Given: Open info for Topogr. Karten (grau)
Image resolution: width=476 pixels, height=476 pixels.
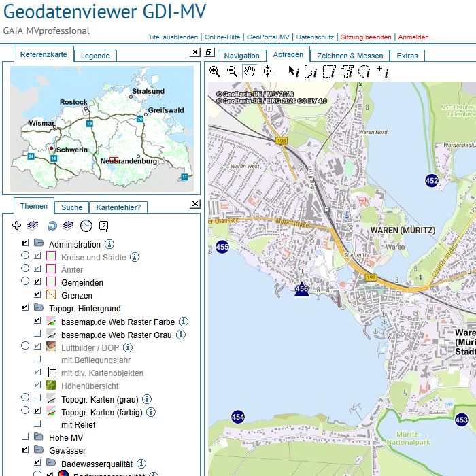Looking at the screenshot, I should pyautogui.click(x=147, y=399).
